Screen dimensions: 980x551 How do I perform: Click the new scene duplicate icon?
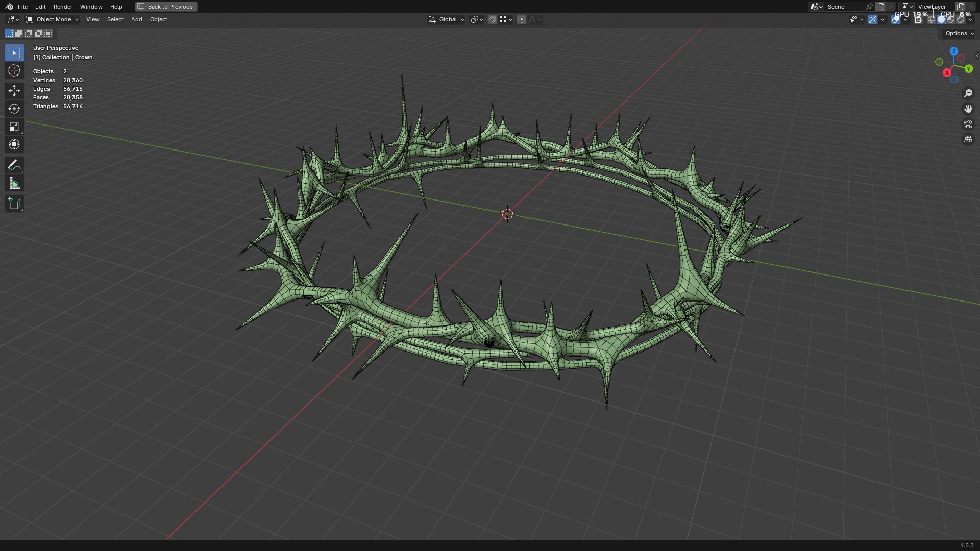880,7
